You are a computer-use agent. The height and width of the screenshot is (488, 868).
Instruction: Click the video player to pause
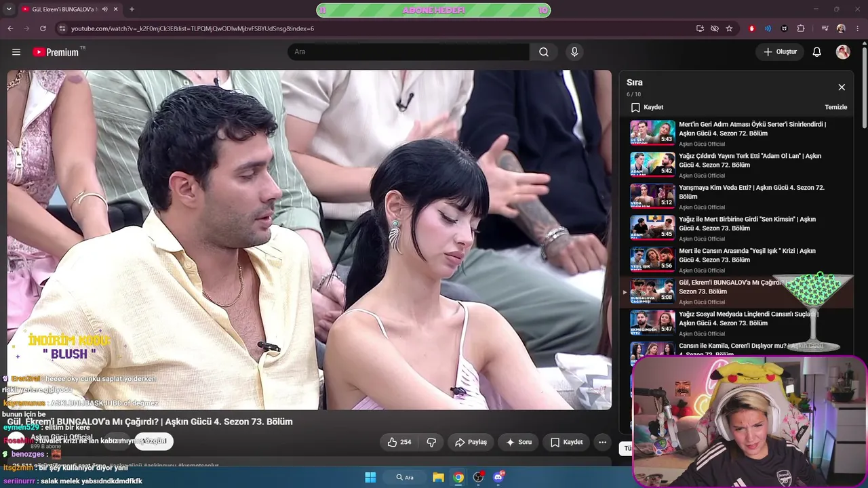pyautogui.click(x=309, y=240)
